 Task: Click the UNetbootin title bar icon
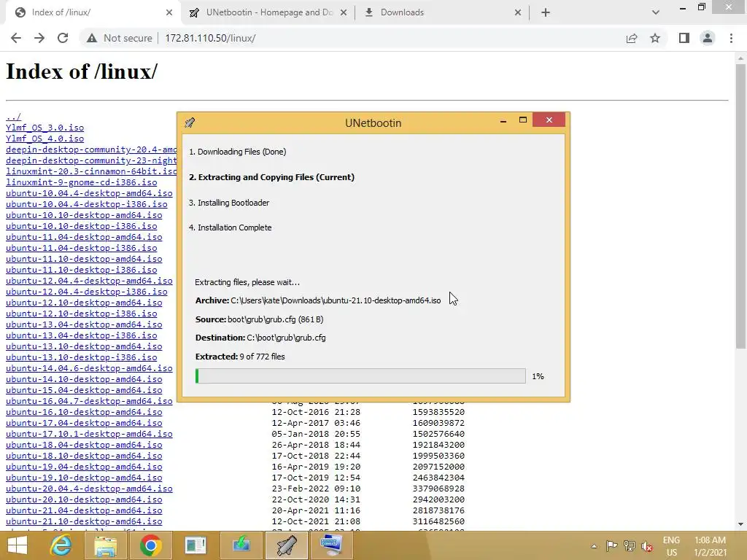190,122
